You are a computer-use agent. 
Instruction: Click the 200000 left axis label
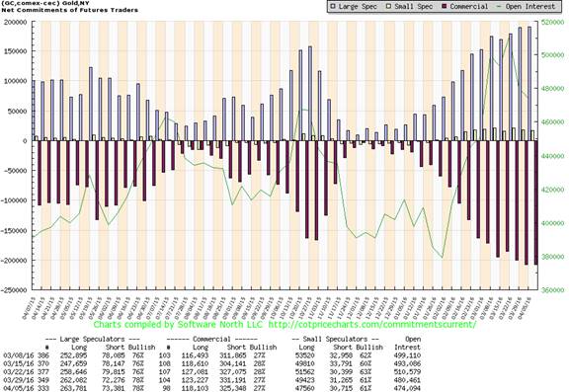click(x=15, y=22)
